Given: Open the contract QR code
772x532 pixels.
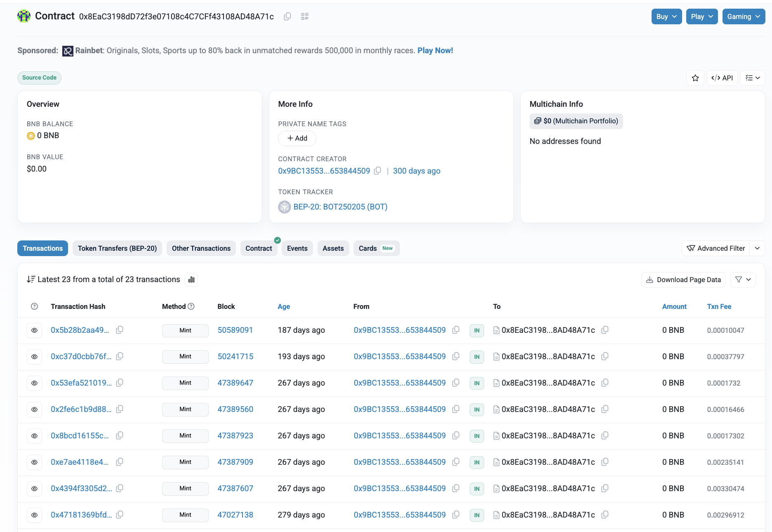Looking at the screenshot, I should click(305, 16).
